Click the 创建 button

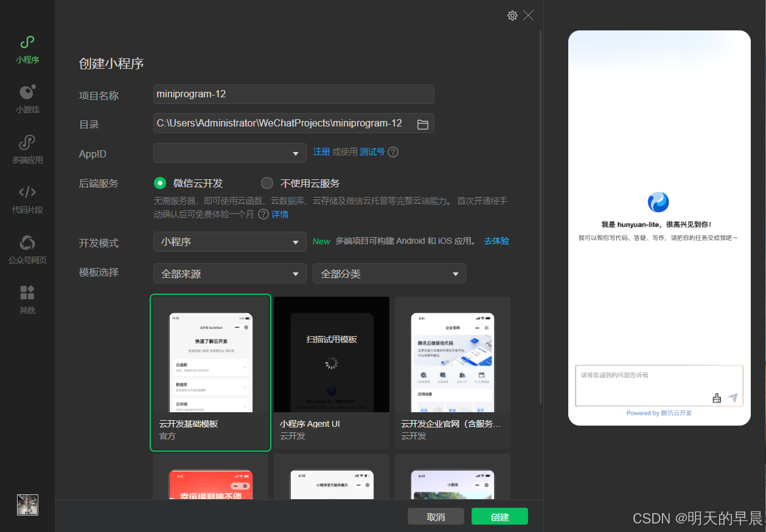coord(500,517)
